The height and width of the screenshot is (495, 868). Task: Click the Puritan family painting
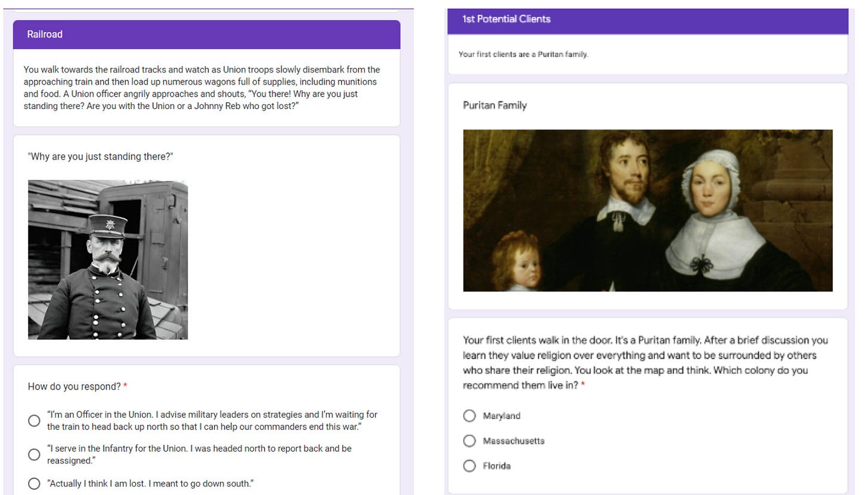pos(648,210)
